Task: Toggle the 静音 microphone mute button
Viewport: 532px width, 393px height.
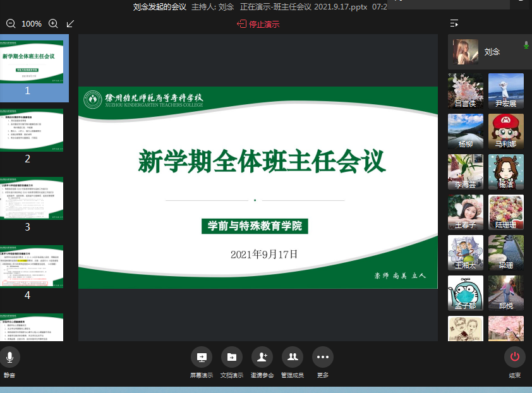Action: pyautogui.click(x=9, y=358)
